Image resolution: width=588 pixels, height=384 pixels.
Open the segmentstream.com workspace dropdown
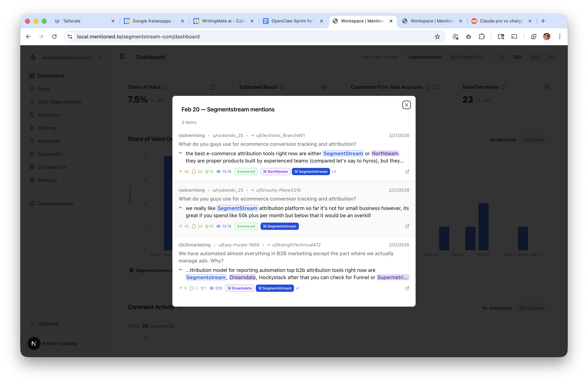[x=100, y=57]
